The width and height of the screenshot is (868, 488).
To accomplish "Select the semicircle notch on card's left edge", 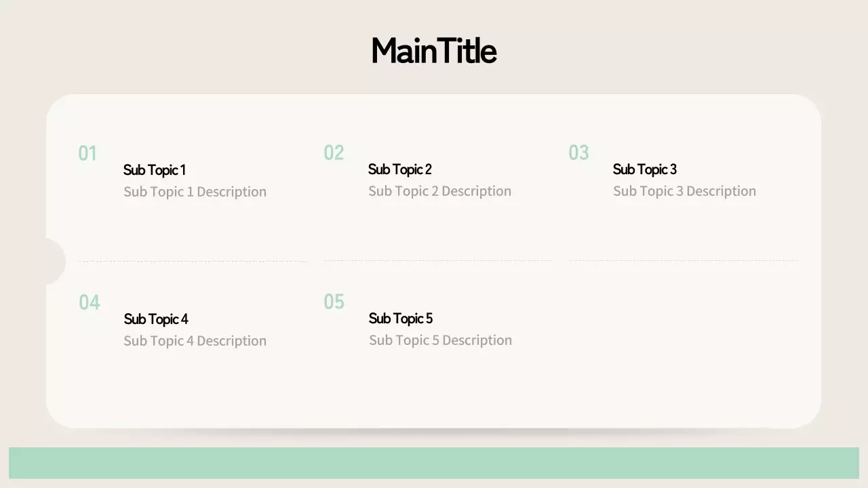I will point(55,261).
